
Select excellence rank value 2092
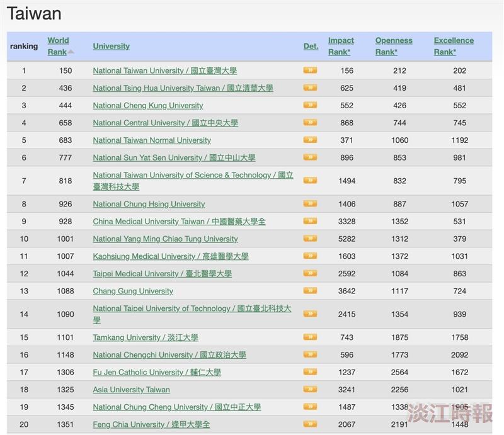[x=459, y=354]
